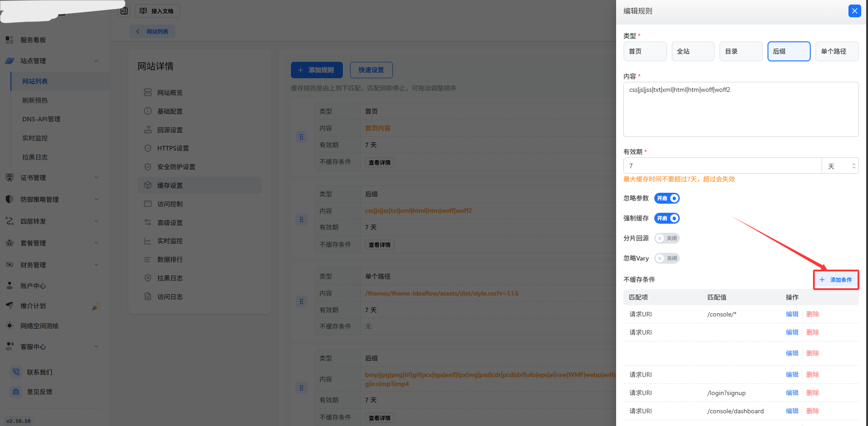Turn off the force cache switch
This screenshot has height=426, width=868.
coord(667,218)
